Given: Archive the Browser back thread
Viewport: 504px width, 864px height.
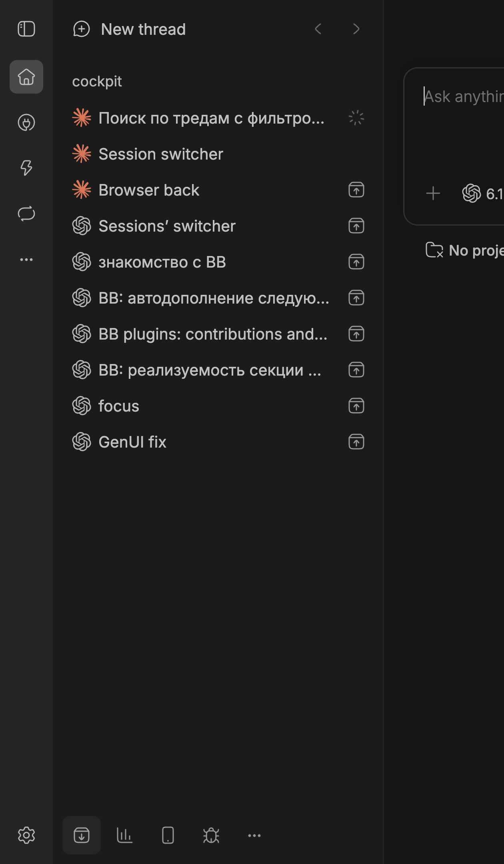Looking at the screenshot, I should [x=356, y=190].
